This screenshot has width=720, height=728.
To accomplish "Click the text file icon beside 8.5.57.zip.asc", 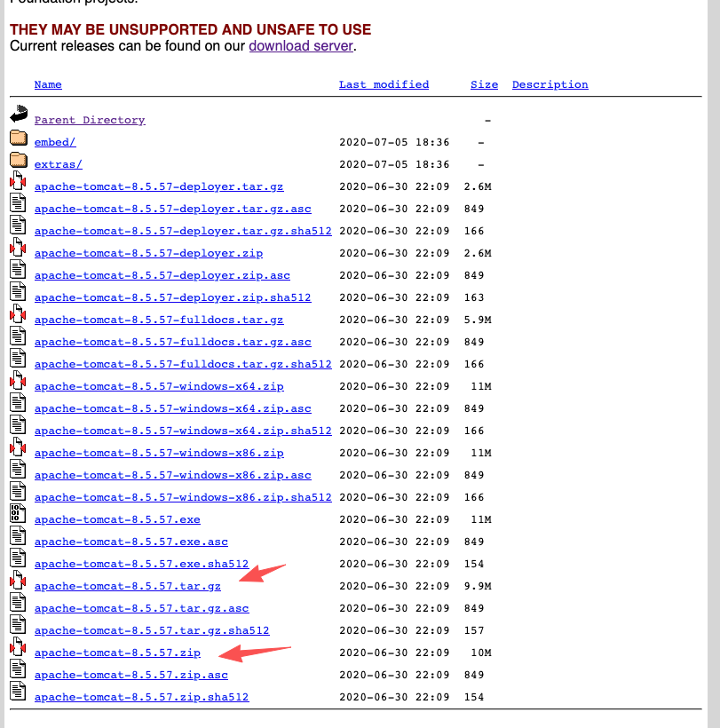I will (x=18, y=669).
